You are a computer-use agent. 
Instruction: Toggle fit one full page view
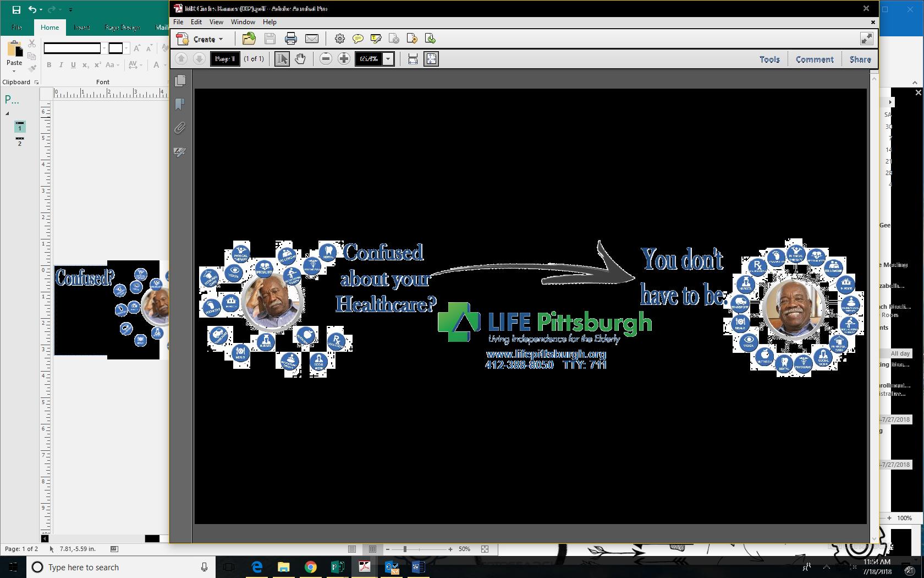431,59
